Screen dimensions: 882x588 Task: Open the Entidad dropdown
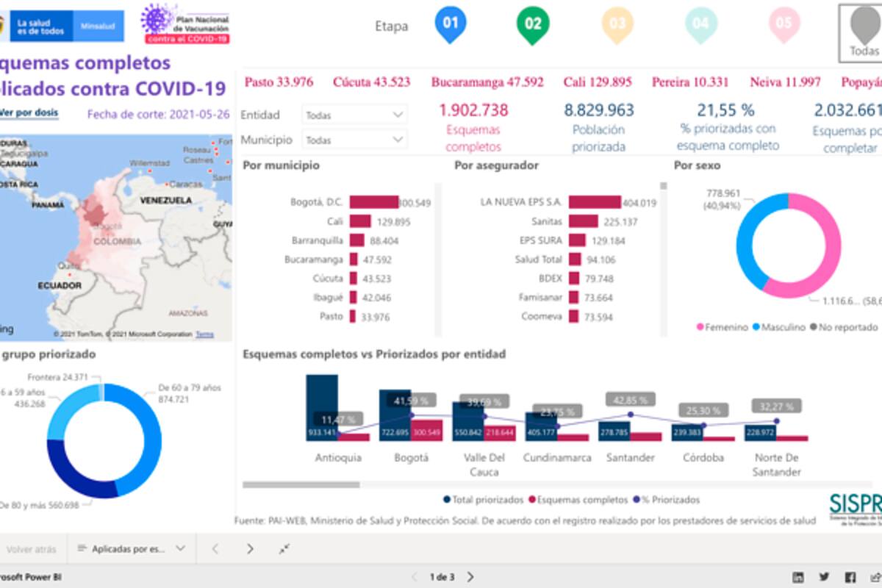tap(354, 115)
